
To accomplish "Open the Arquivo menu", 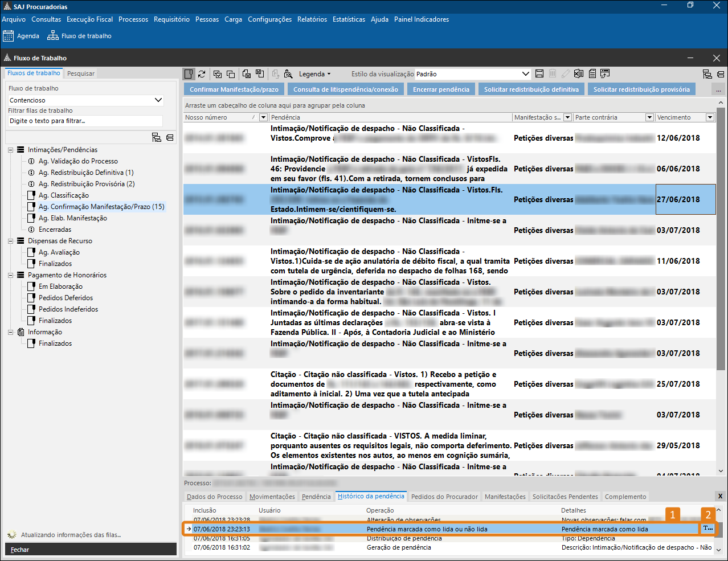I will [x=14, y=19].
